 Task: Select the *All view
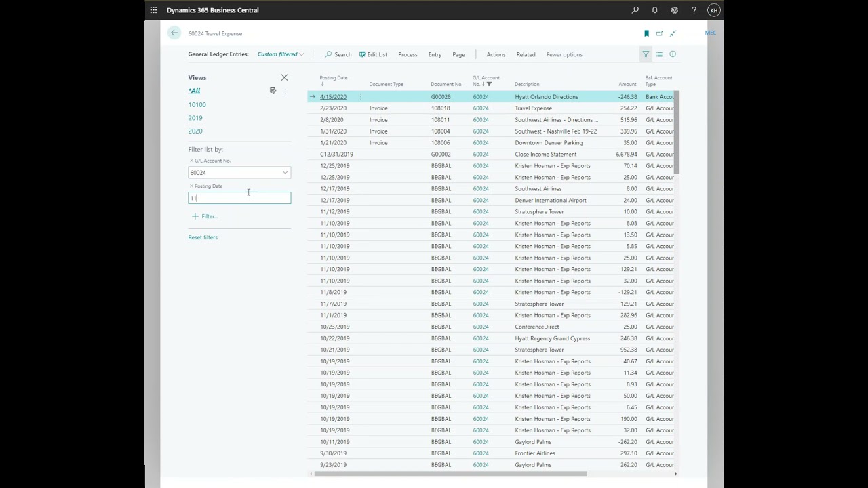195,91
